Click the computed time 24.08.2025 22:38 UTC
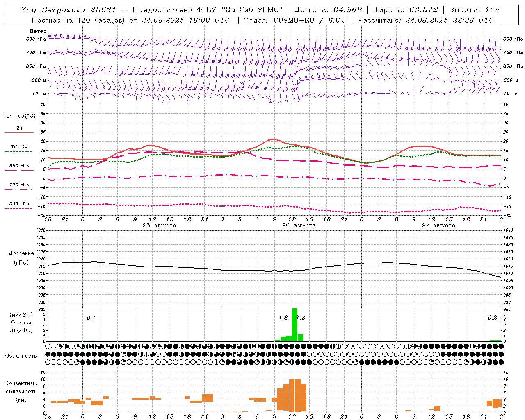The height and width of the screenshot is (420, 525). point(449,20)
